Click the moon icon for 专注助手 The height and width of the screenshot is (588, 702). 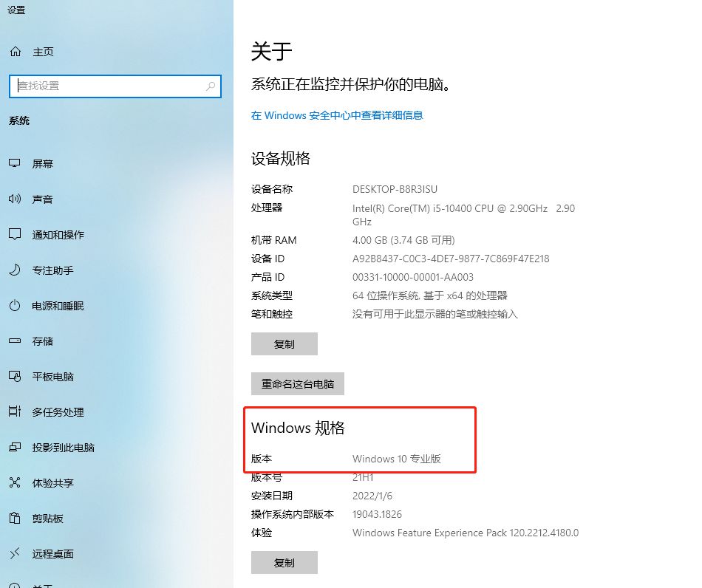pyautogui.click(x=15, y=270)
